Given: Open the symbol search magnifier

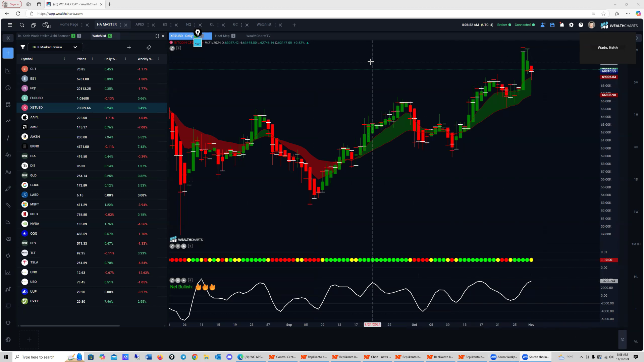Looking at the screenshot, I should coord(22,25).
